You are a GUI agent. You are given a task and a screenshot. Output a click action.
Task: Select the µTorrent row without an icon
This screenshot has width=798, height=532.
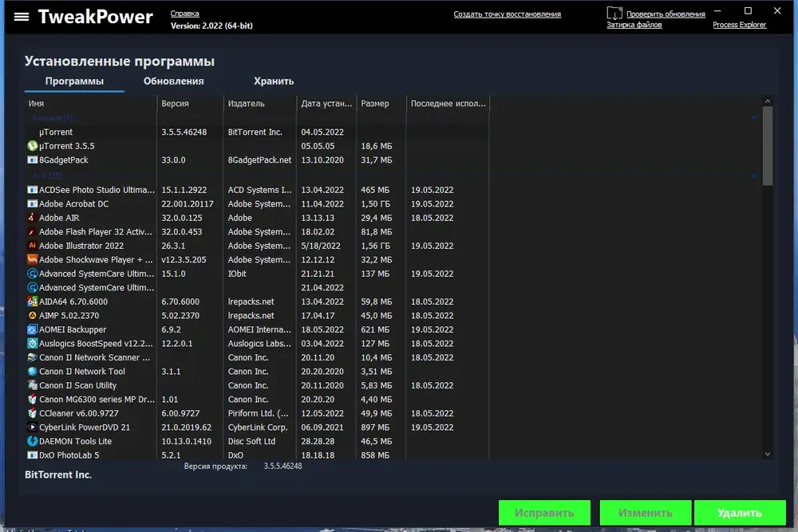click(257, 132)
